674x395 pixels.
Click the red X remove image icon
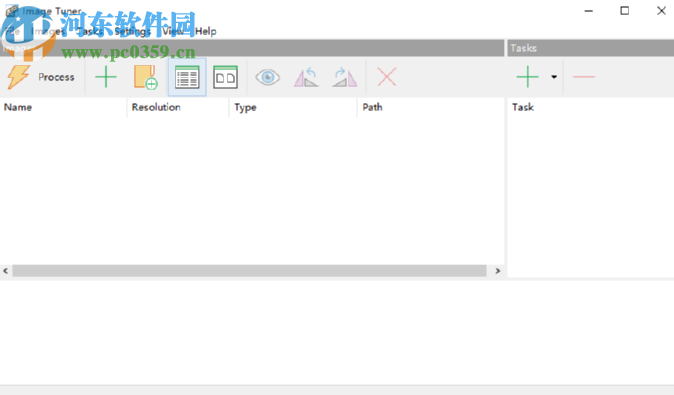coord(386,77)
